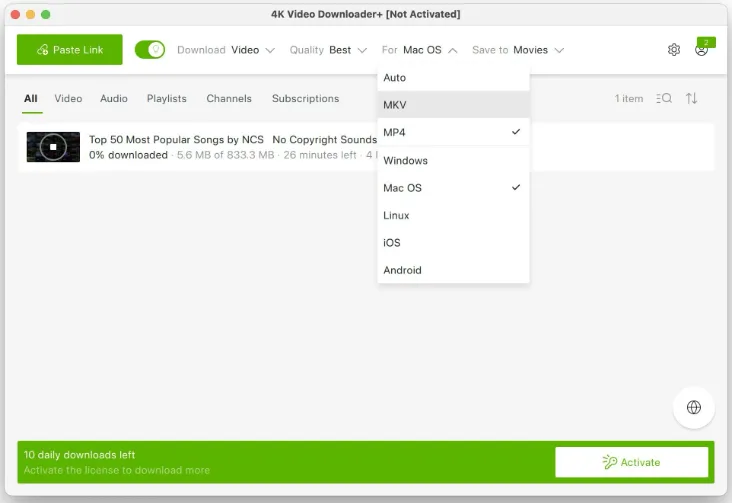
Task: Click the 10 daily downloads left text
Action: 79,455
